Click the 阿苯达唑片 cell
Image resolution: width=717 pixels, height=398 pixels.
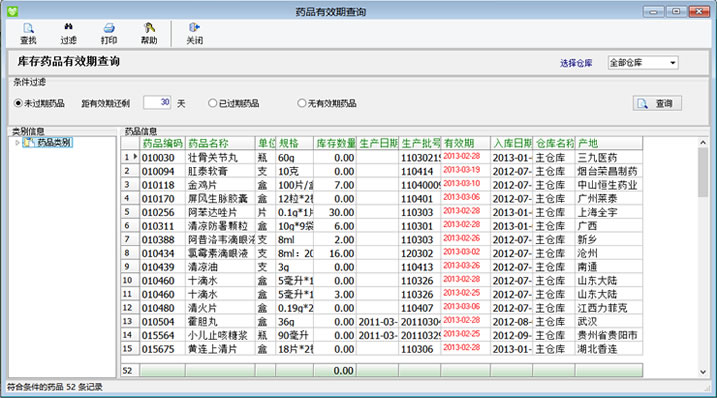click(x=220, y=213)
